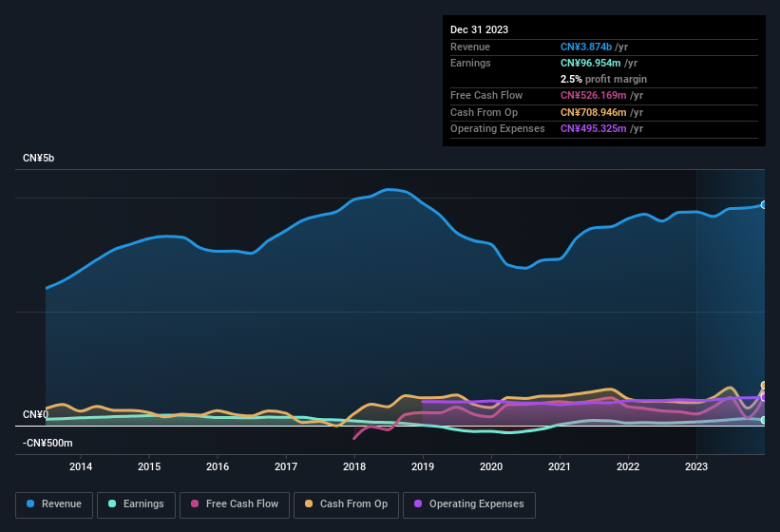
Task: Click the Operating Expenses label in tooltip
Action: point(498,128)
